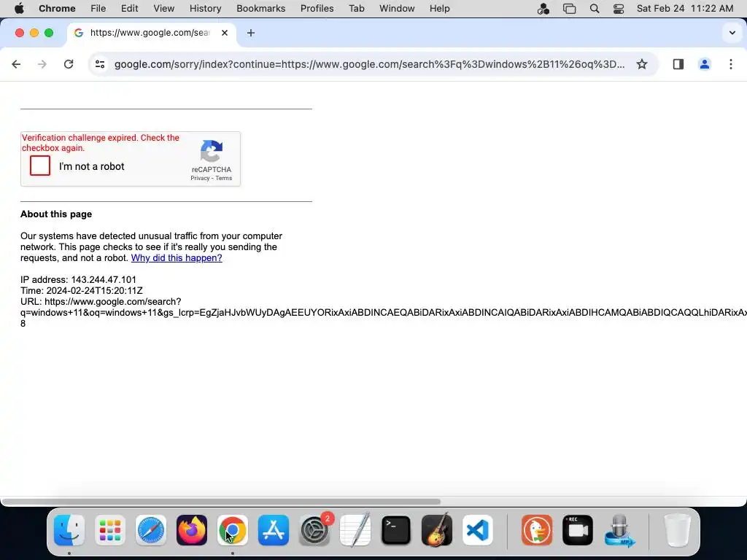
Task: Click the date and time Sat Feb 24
Action: pyautogui.click(x=685, y=8)
